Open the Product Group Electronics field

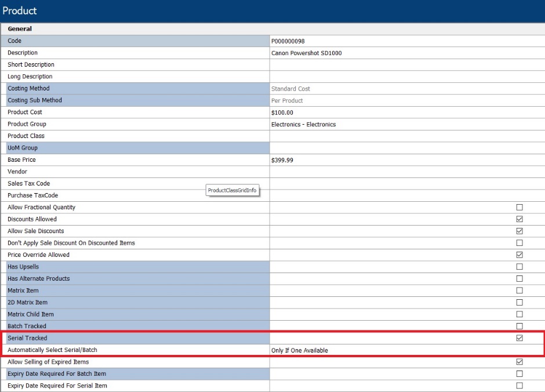407,124
